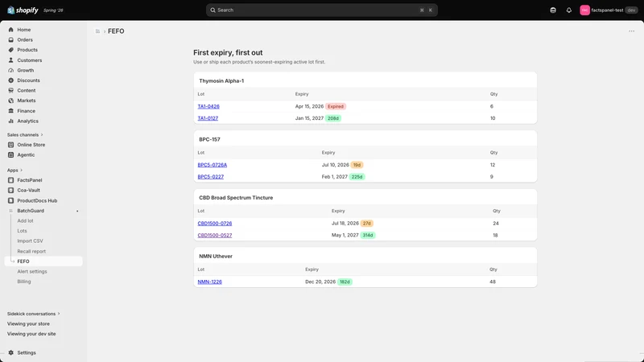Viewport: 644px width, 362px height.
Task: Open the Viewing your dev site conversation
Action: [31, 334]
